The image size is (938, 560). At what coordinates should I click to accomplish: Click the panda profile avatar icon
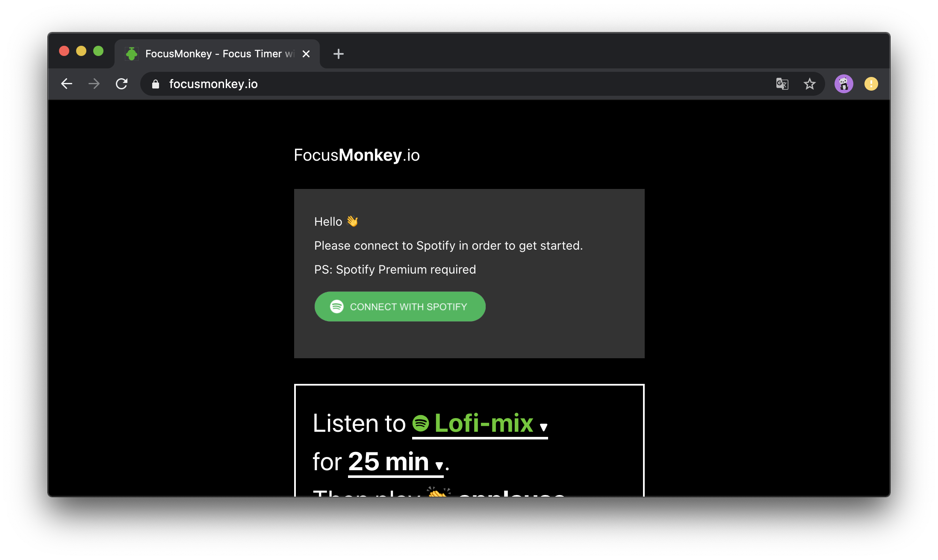pyautogui.click(x=844, y=84)
